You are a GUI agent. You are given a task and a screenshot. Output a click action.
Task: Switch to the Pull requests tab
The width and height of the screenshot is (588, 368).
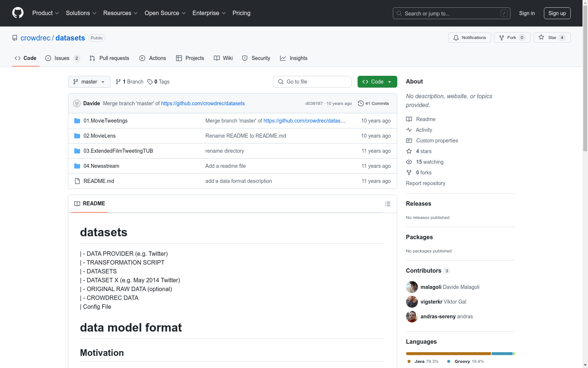pyautogui.click(x=110, y=58)
